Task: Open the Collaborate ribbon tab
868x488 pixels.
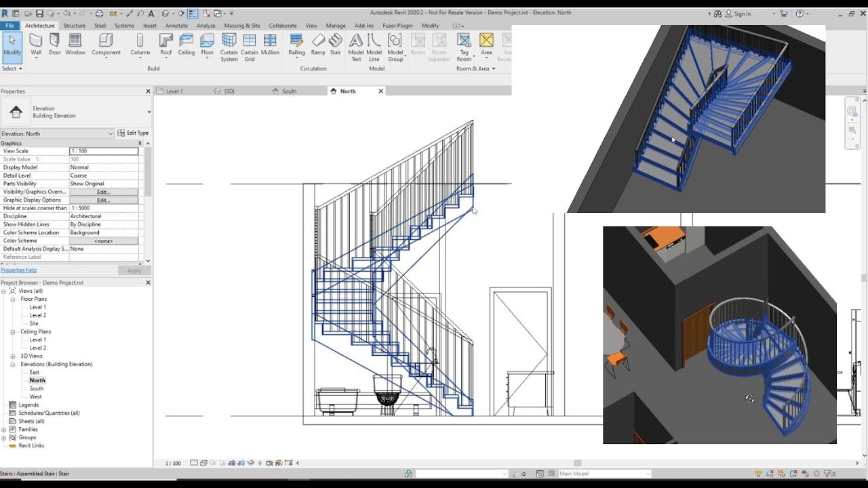Action: [283, 26]
